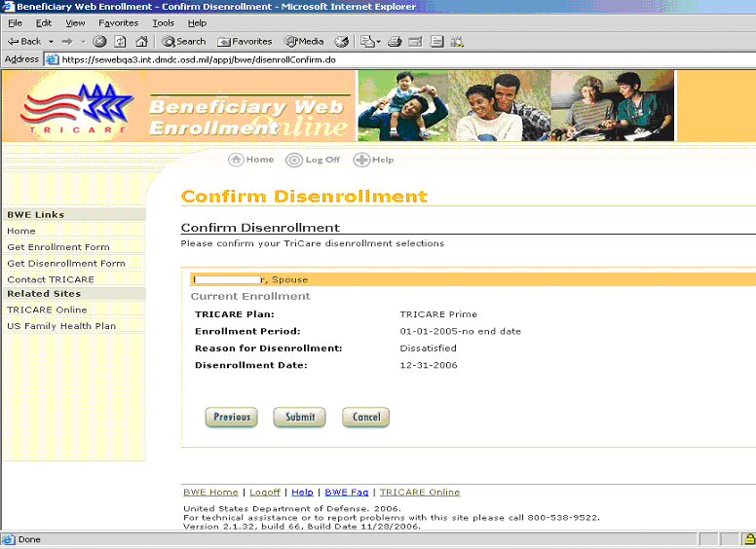The height and width of the screenshot is (549, 756).
Task: Click the Edit page toolbar icon
Action: click(x=415, y=42)
